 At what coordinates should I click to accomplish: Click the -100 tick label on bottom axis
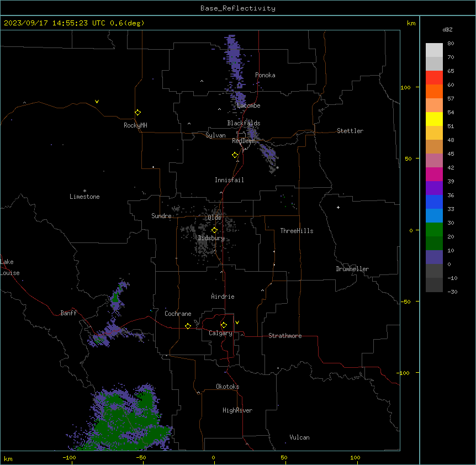coord(69,457)
